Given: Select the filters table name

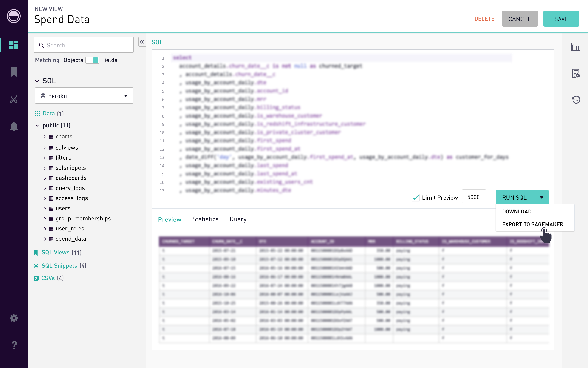Looking at the screenshot, I should pyautogui.click(x=63, y=158).
